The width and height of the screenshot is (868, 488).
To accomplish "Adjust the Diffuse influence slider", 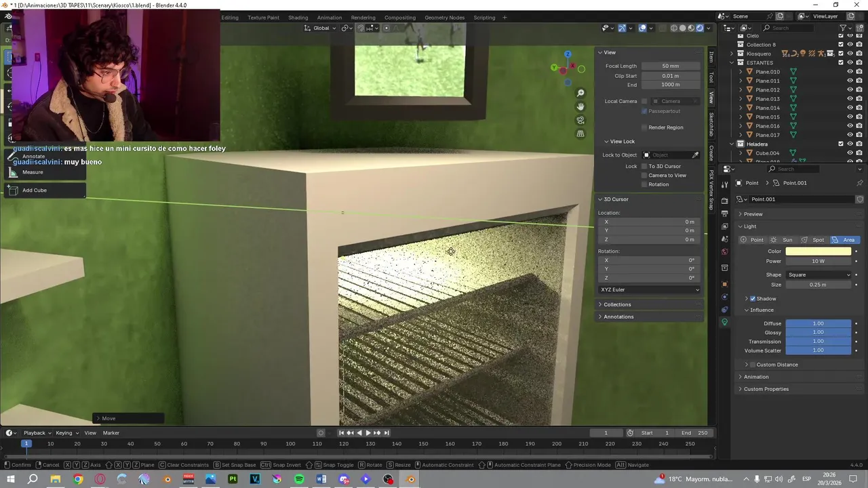I will (818, 324).
